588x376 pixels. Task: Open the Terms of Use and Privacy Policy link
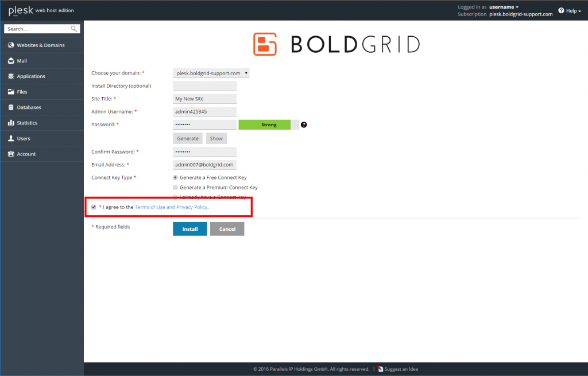(171, 207)
